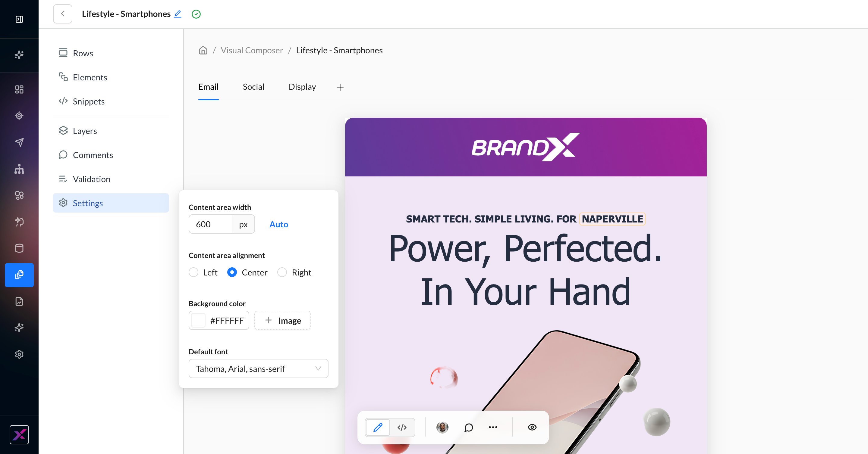Click the user avatar in bottom toolbar
The height and width of the screenshot is (454, 868).
pyautogui.click(x=442, y=428)
